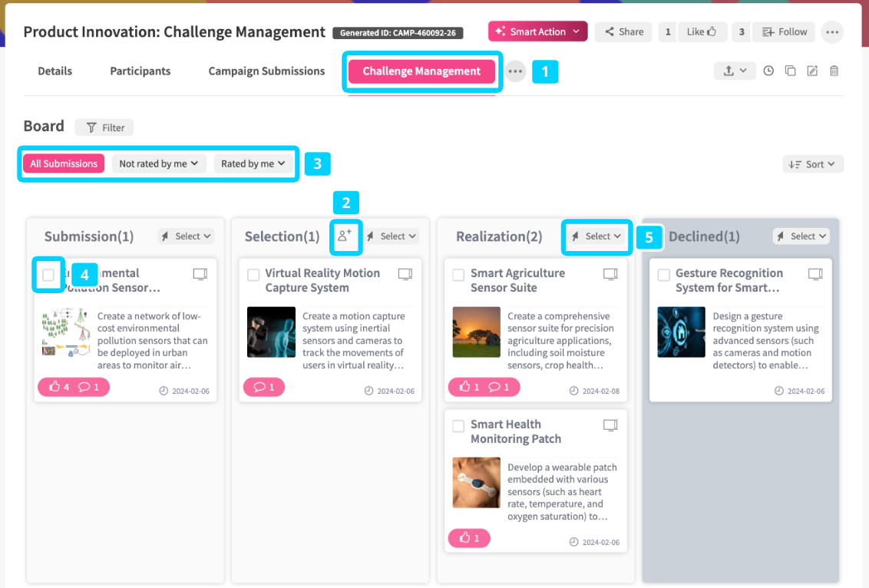
Task: Click add-user icon in Selection column
Action: tap(345, 236)
